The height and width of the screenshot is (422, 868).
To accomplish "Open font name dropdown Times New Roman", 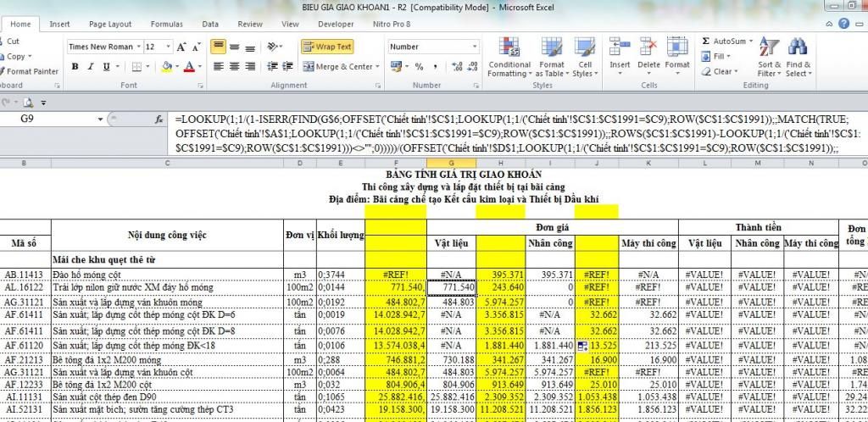I will pos(138,47).
